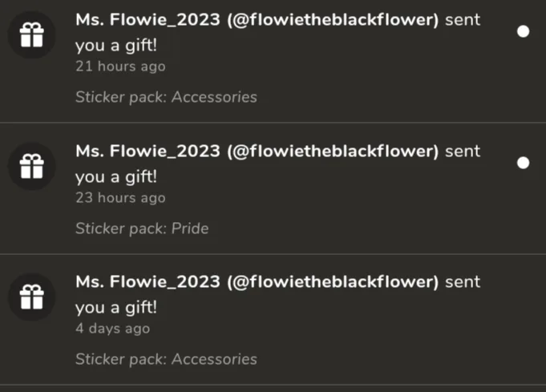Open Sticker pack: Accessories from 21 hours ago
546x392 pixels.
167,97
